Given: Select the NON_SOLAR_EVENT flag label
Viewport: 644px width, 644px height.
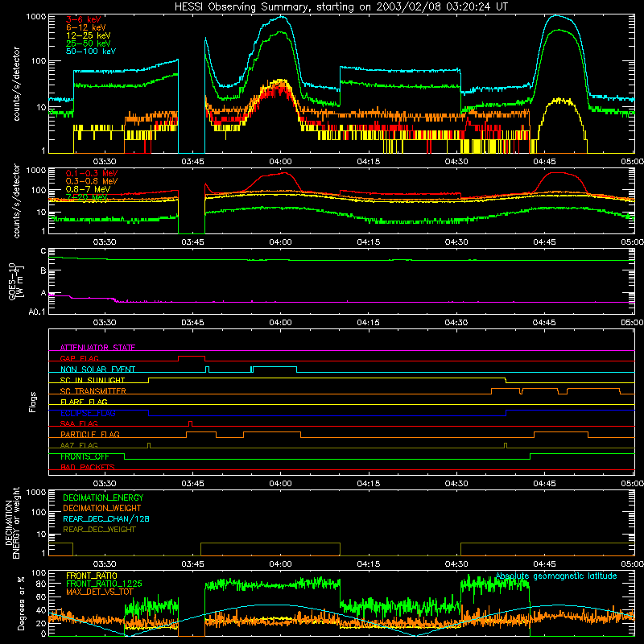Looking at the screenshot, I should (x=97, y=369).
